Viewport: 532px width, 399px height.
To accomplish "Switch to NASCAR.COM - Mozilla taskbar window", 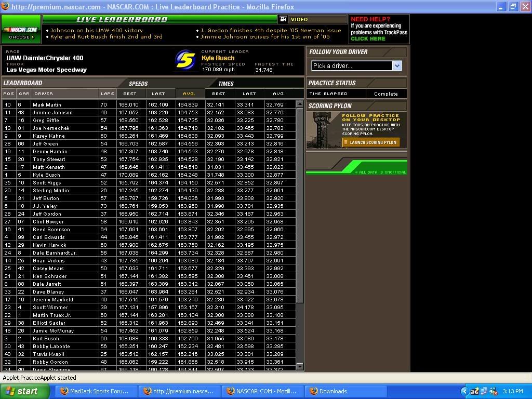I will (x=262, y=391).
